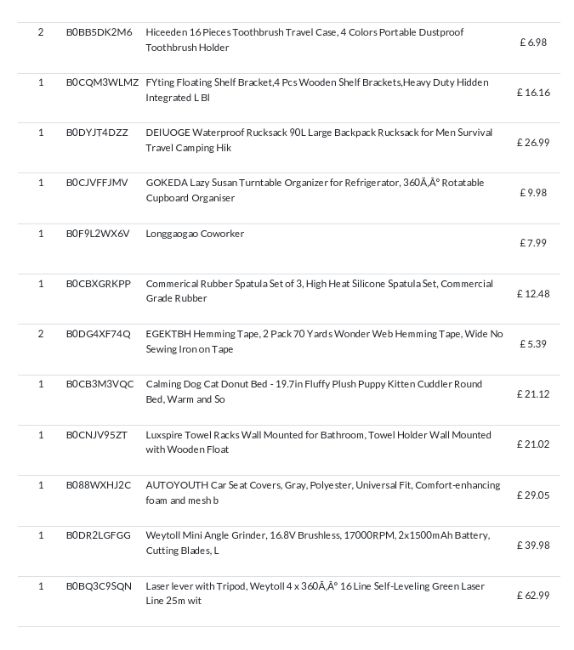Viewport: 574px width, 650px height.
Task: Select ASIN B0DYJT4DZZ
Action: [97, 133]
